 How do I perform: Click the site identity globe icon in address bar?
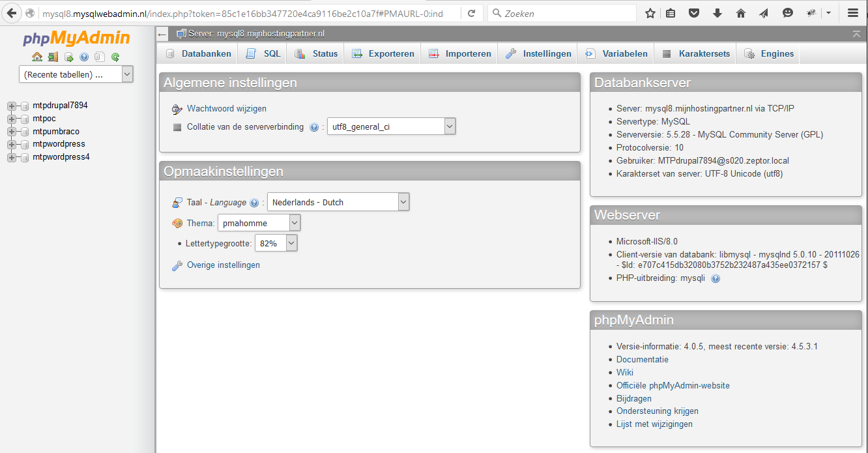(x=30, y=13)
